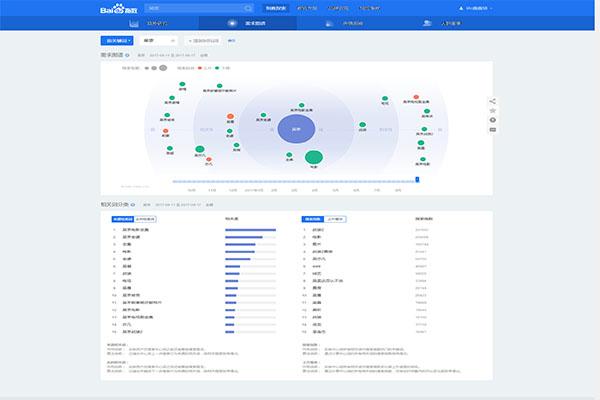Viewport: 600px width, 400px height.
Task: Click the star favorite icon on the right
Action: [x=492, y=111]
